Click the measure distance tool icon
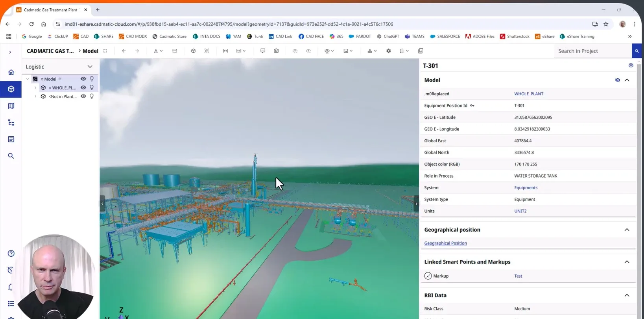644x319 pixels. (x=225, y=51)
